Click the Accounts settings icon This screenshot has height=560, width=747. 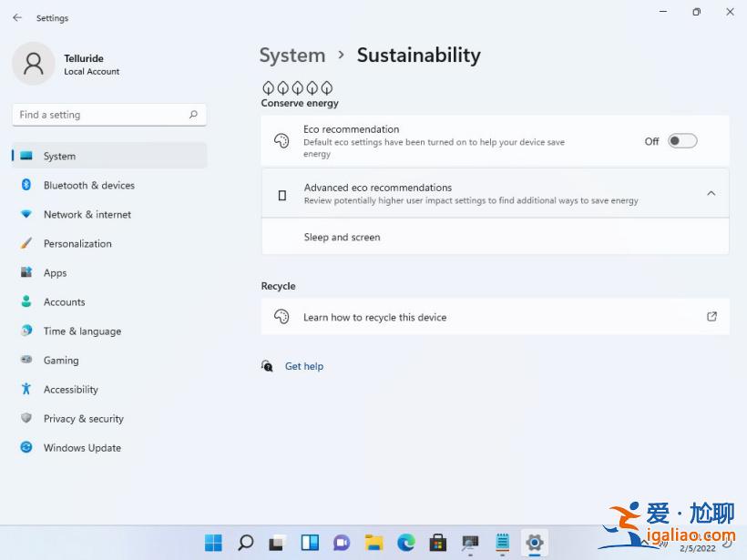click(x=26, y=301)
